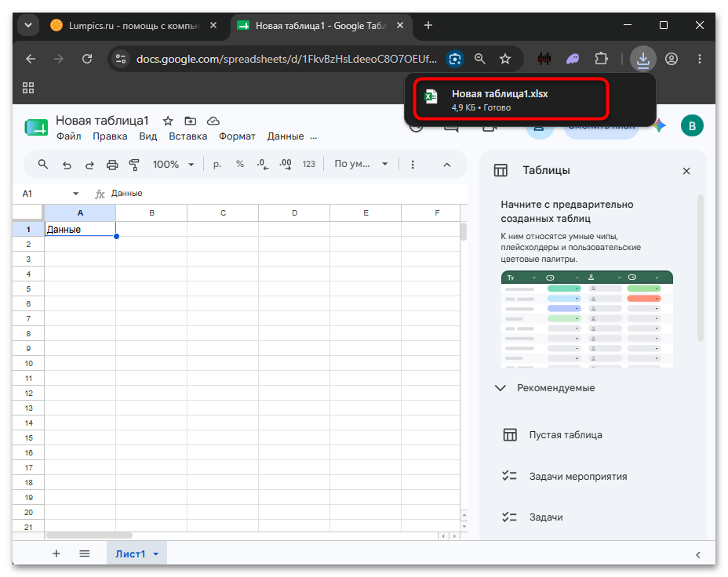Image resolution: width=728 pixels, height=577 pixels.
Task: Open the zoom 100% dropdown
Action: point(173,164)
